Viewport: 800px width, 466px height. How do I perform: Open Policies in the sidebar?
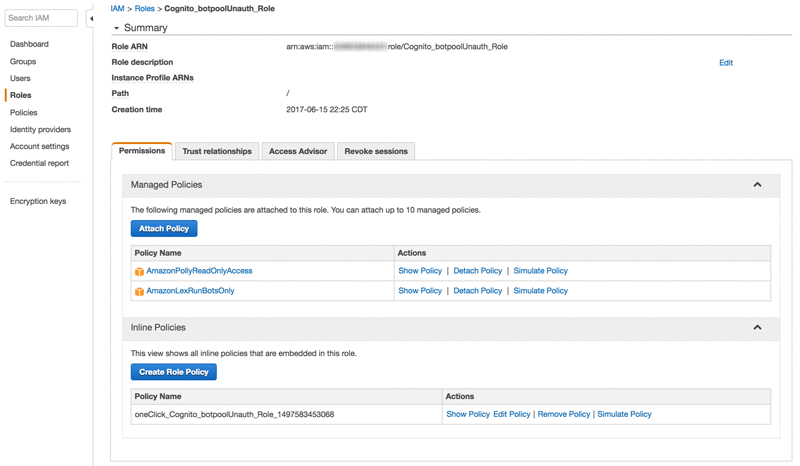point(23,112)
